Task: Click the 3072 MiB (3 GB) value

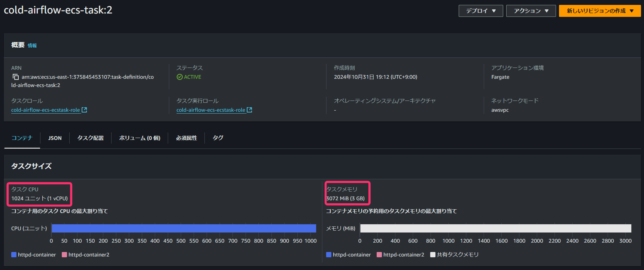Action: [345, 198]
